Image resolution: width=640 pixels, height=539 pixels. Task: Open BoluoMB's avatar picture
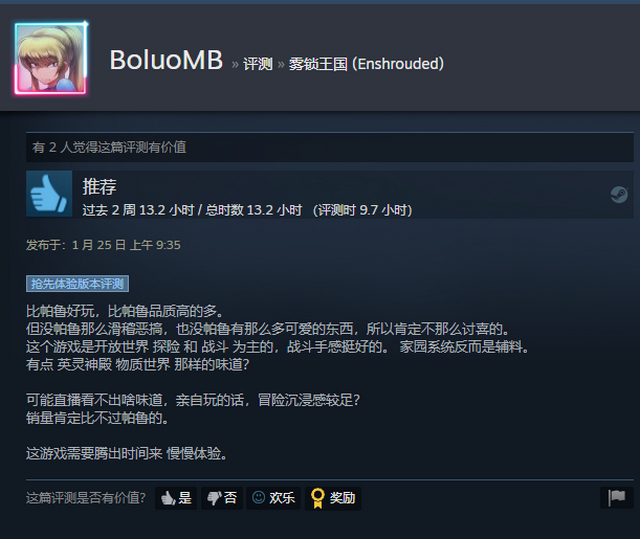tap(51, 58)
